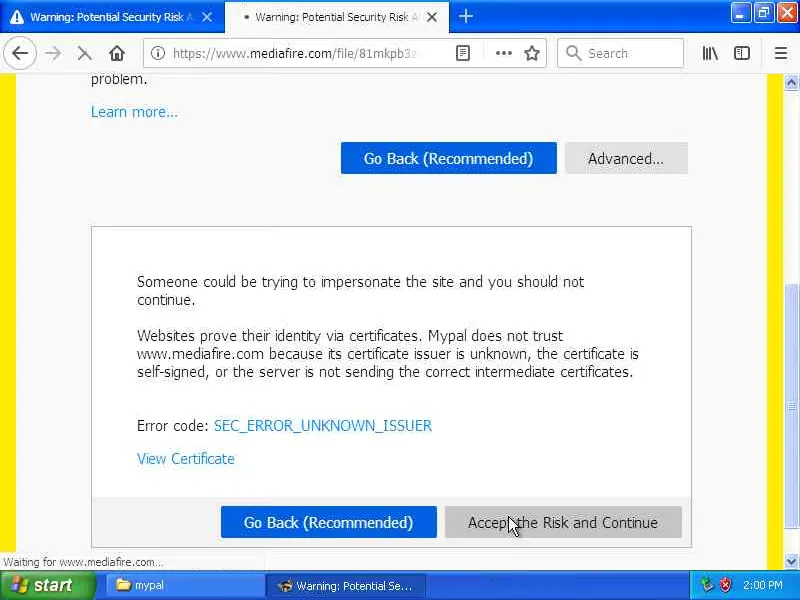800x600 pixels.
Task: Click the Advanced... button
Action: 626,158
